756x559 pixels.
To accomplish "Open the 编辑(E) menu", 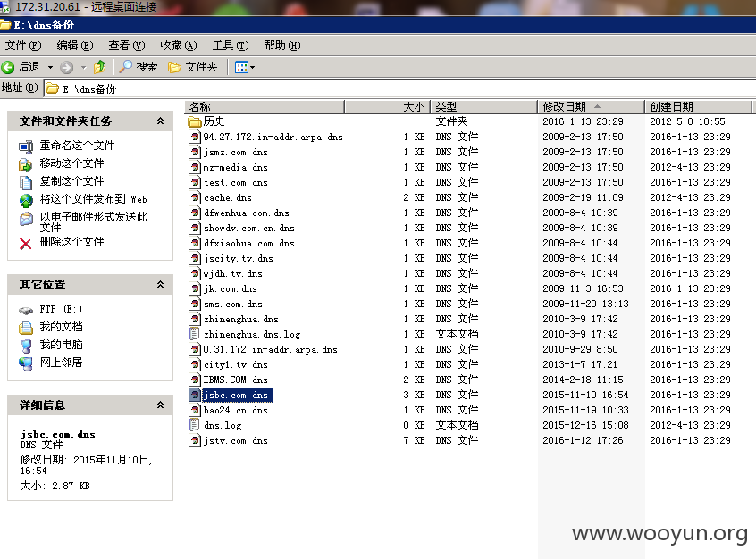I will pyautogui.click(x=75, y=46).
